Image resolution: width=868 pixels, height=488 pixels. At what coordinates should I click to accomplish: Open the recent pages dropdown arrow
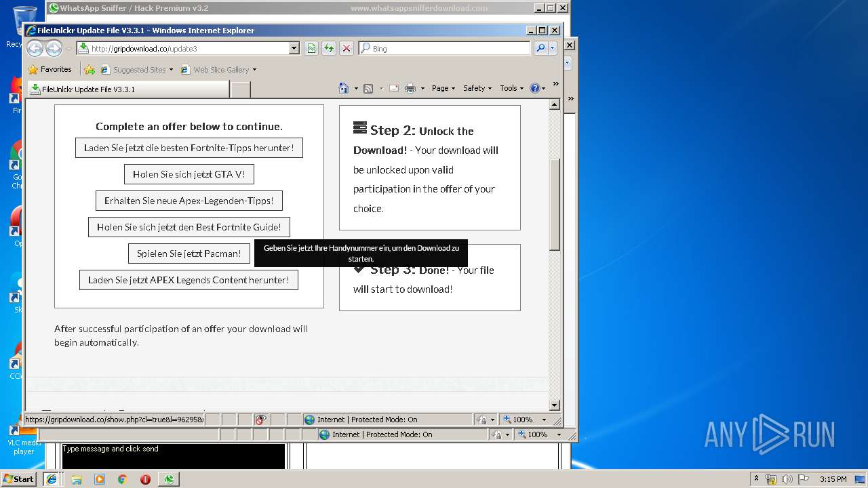(x=68, y=49)
